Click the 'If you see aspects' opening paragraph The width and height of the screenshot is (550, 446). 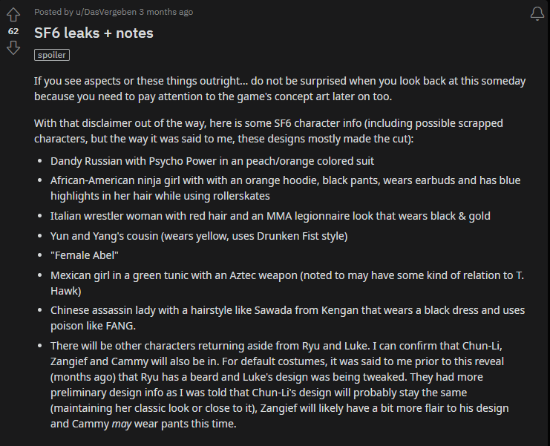280,88
